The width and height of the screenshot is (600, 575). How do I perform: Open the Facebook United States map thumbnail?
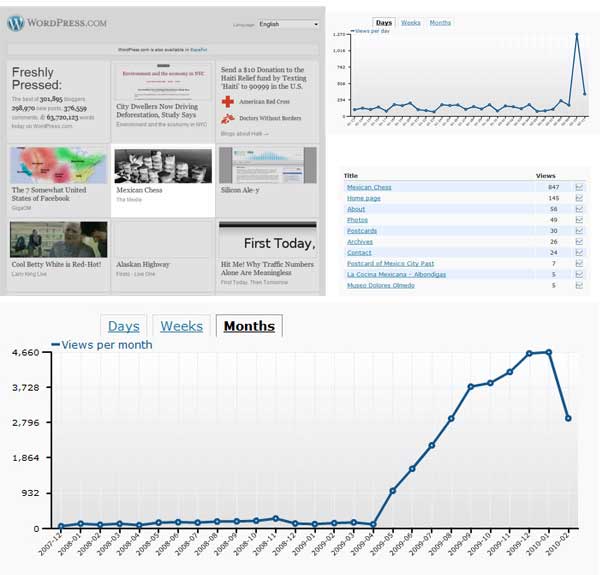(x=58, y=165)
